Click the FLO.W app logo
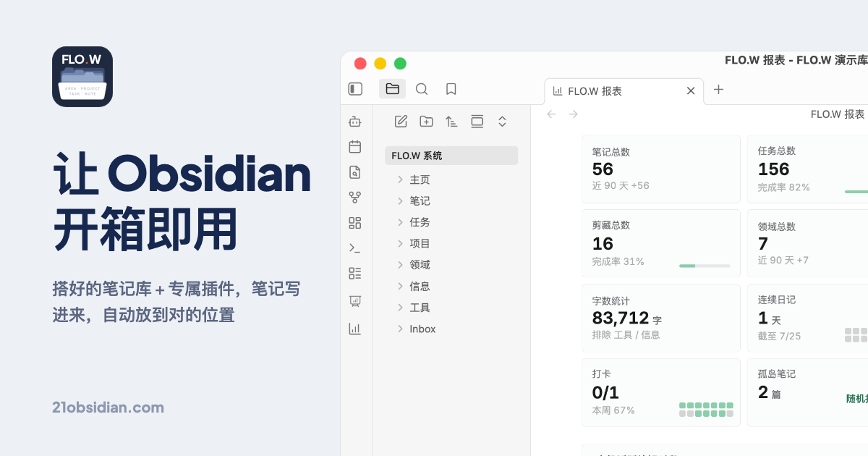The image size is (868, 456). pos(82,77)
